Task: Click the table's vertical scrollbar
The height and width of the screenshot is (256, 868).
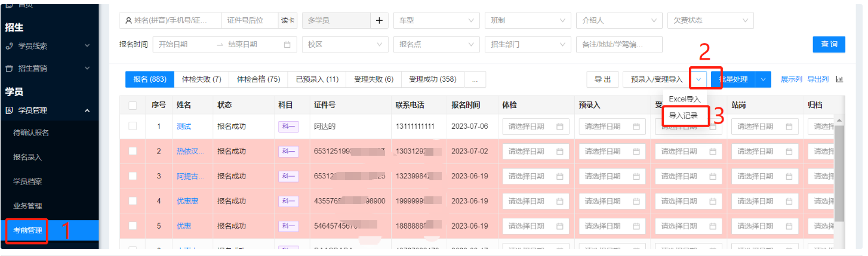Action: pyautogui.click(x=839, y=173)
